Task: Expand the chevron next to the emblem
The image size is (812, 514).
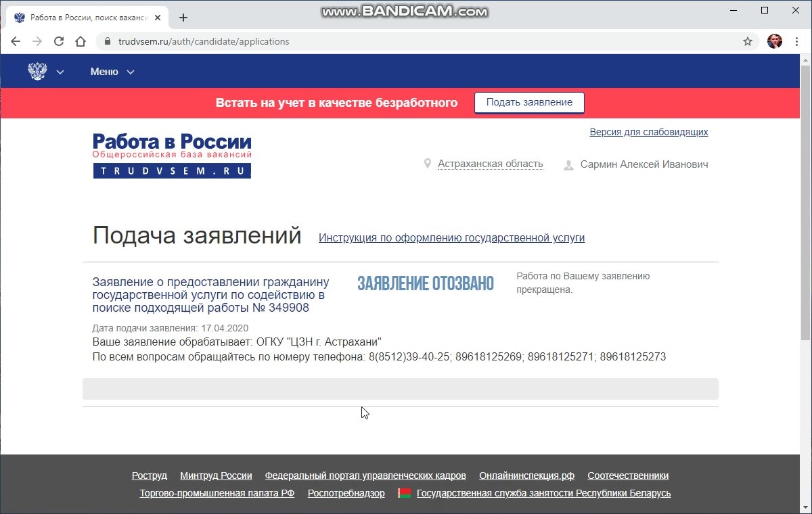Action: tap(60, 72)
